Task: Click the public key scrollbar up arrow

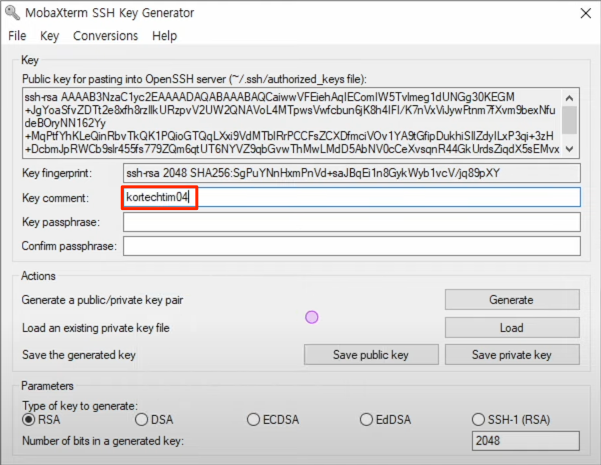Action: tap(570, 98)
